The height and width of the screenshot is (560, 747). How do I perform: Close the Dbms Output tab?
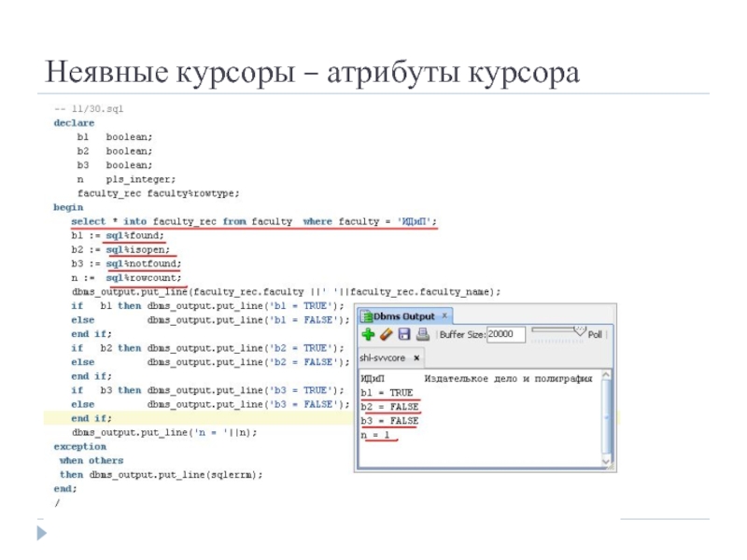pos(444,315)
